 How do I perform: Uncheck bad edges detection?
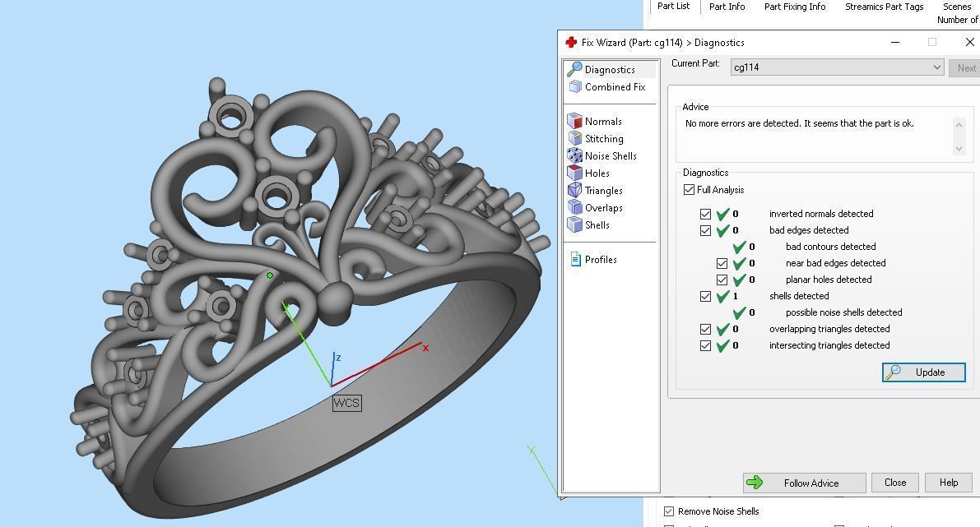[x=706, y=230]
